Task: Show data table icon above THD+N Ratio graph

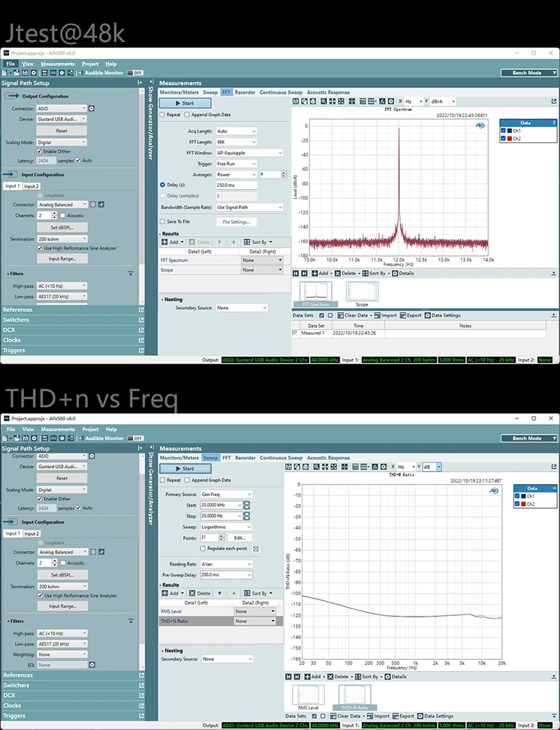Action: click(x=356, y=467)
